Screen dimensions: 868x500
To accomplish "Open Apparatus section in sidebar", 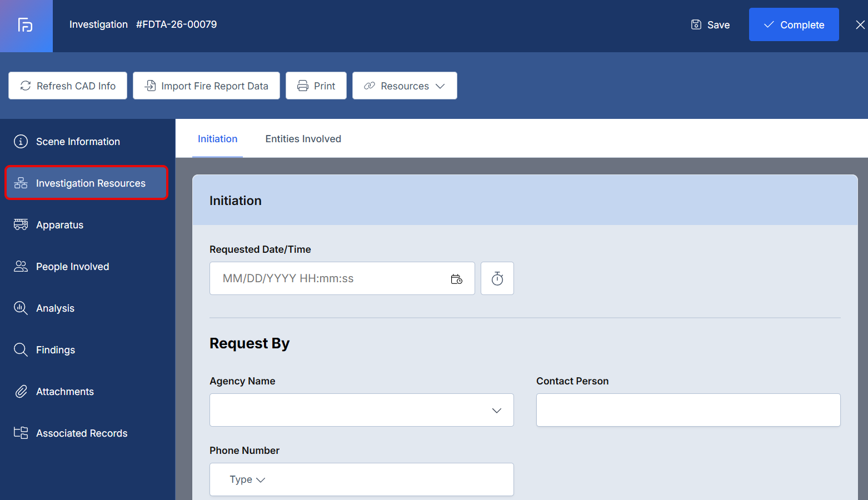I will pyautogui.click(x=87, y=225).
